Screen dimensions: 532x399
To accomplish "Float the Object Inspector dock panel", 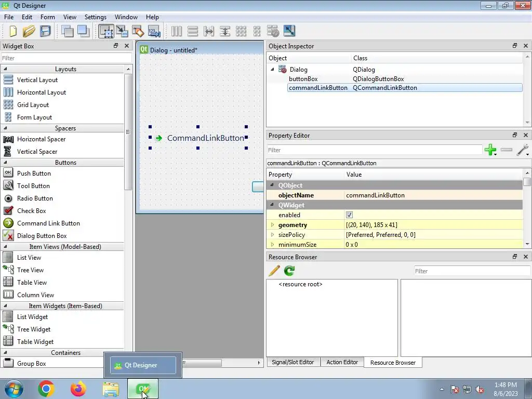I will 515,46.
